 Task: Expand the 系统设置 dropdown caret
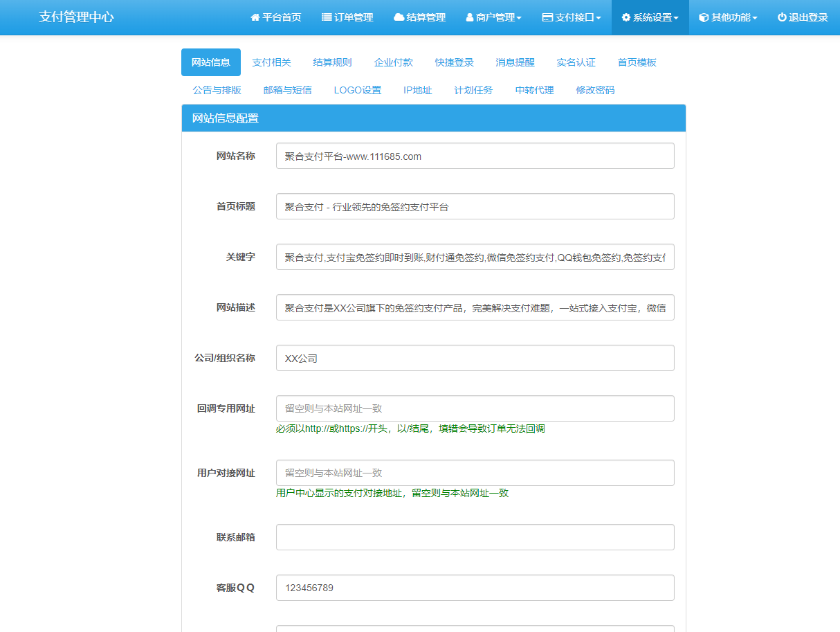pos(676,18)
